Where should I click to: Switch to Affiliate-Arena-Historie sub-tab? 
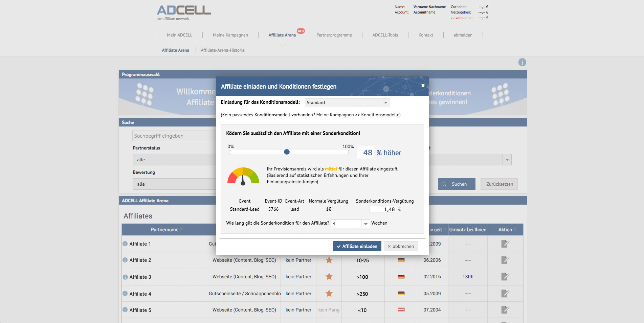222,50
